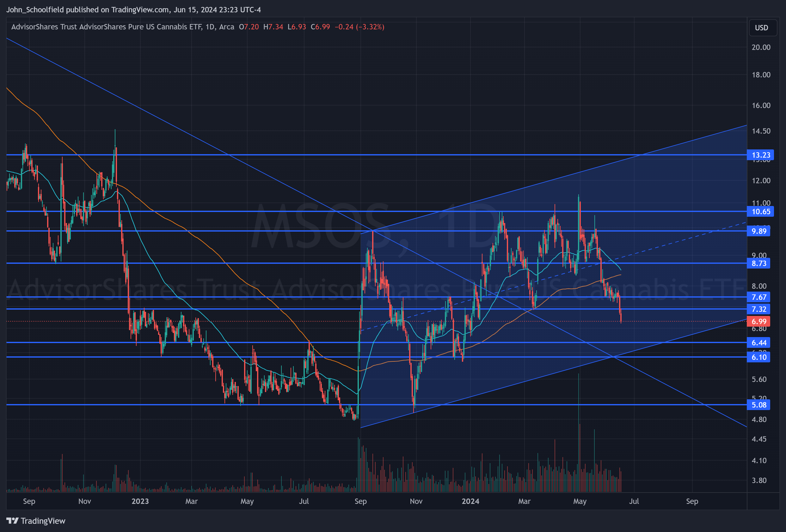Click the John_Schoolfield published header text
This screenshot has height=532, width=786.
tap(134, 9)
